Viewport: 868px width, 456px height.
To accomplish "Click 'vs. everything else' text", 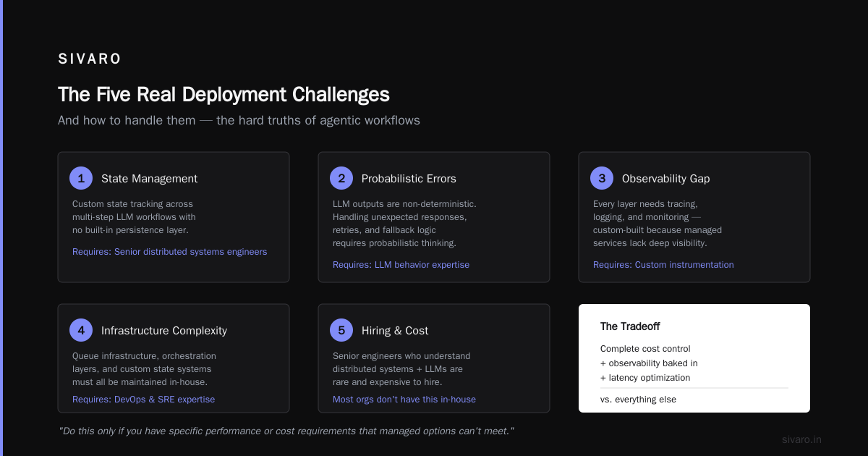I will click(638, 400).
